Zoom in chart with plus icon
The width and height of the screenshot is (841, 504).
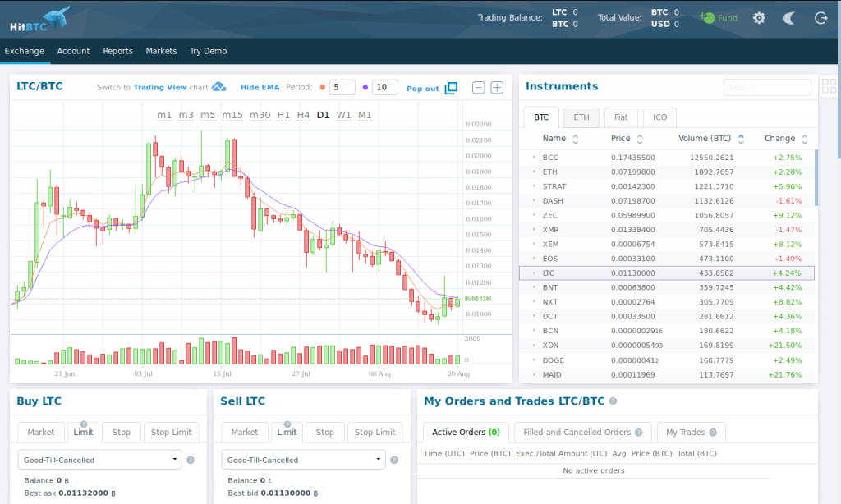[497, 87]
